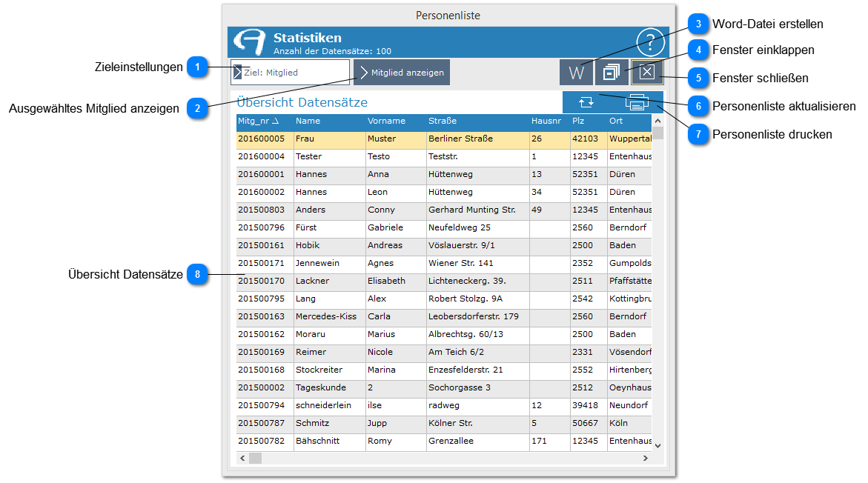
Task: Select the Schmitz row
Action: [x=444, y=423]
